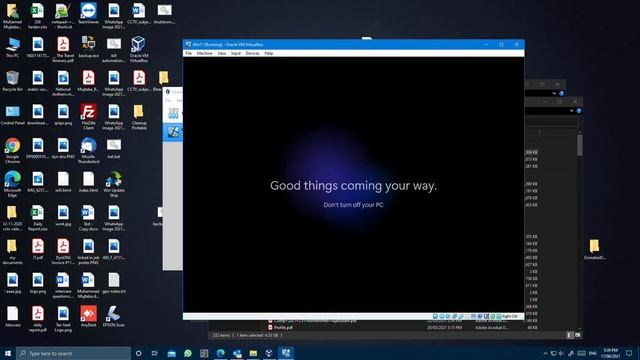
Task: Click Tools icon in VirtualBox Manager window
Action: tap(173, 113)
